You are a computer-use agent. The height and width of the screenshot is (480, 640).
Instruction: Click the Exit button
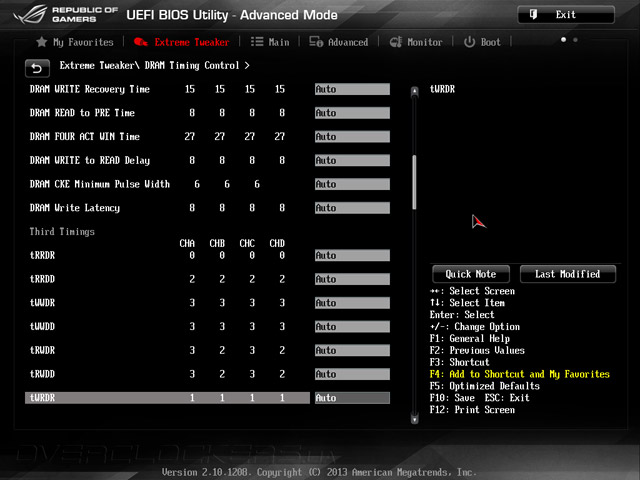(x=566, y=15)
